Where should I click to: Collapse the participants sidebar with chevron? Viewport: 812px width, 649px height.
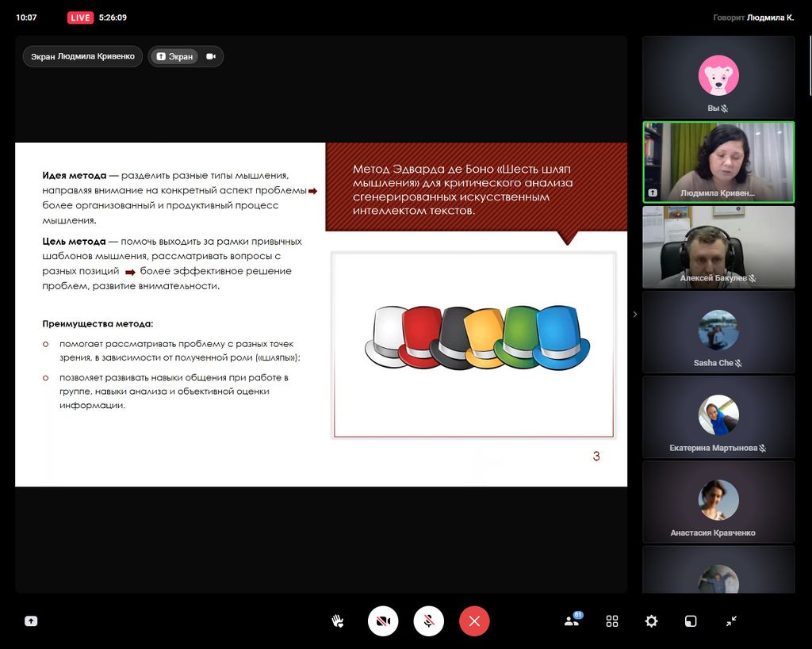click(634, 315)
